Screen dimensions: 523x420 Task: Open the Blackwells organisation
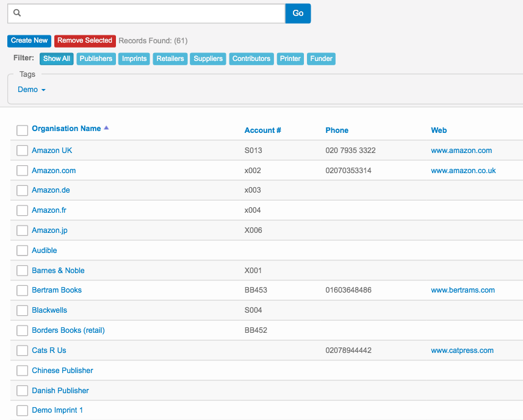pyautogui.click(x=49, y=310)
